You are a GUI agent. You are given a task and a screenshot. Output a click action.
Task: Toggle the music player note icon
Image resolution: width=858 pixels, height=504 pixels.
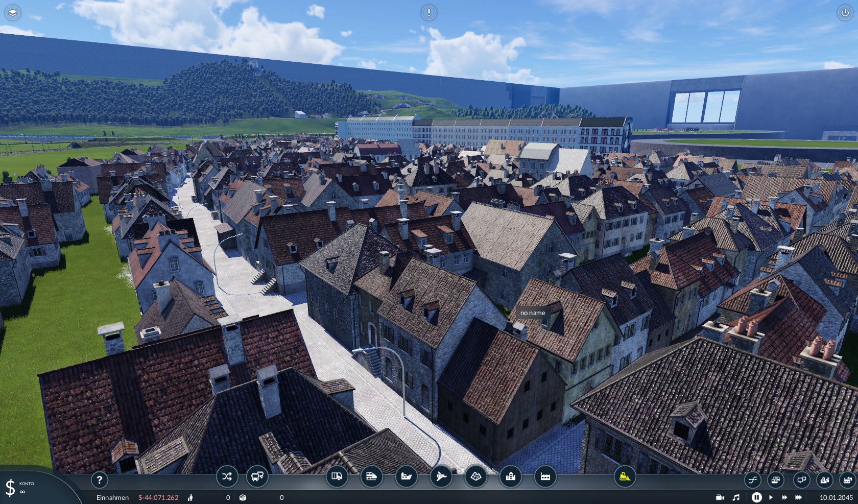(736, 497)
